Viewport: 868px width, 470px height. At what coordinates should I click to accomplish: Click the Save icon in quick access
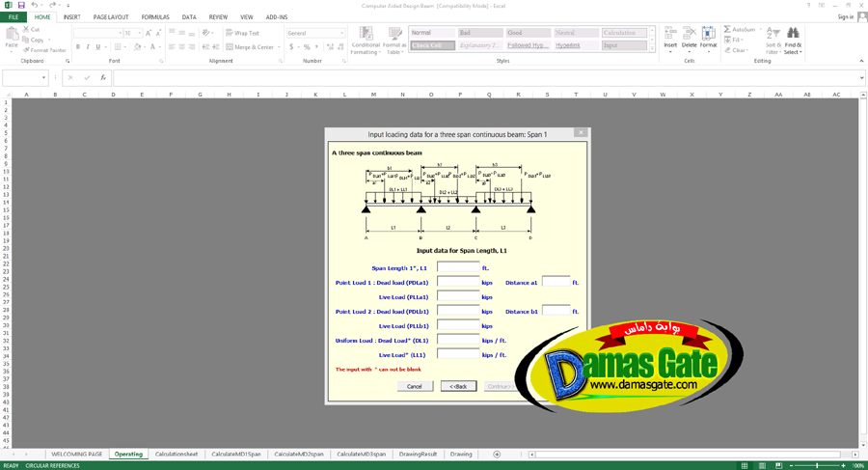[21, 6]
